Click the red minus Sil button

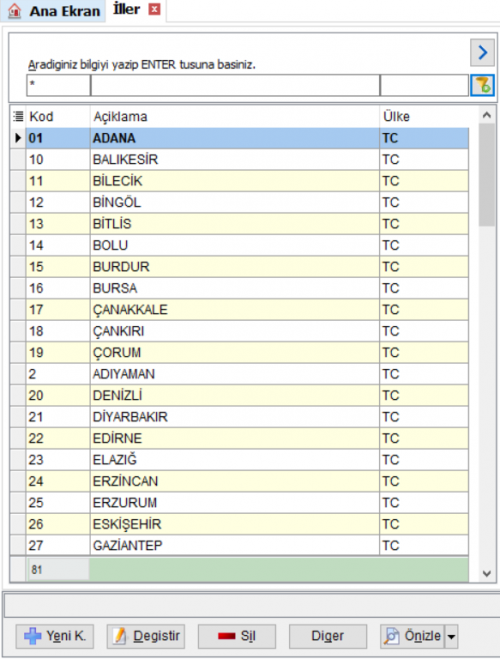[x=237, y=636]
